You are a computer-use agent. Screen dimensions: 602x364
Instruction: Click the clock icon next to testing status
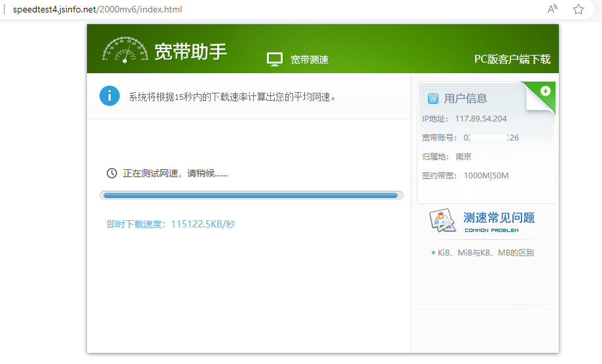tap(112, 173)
